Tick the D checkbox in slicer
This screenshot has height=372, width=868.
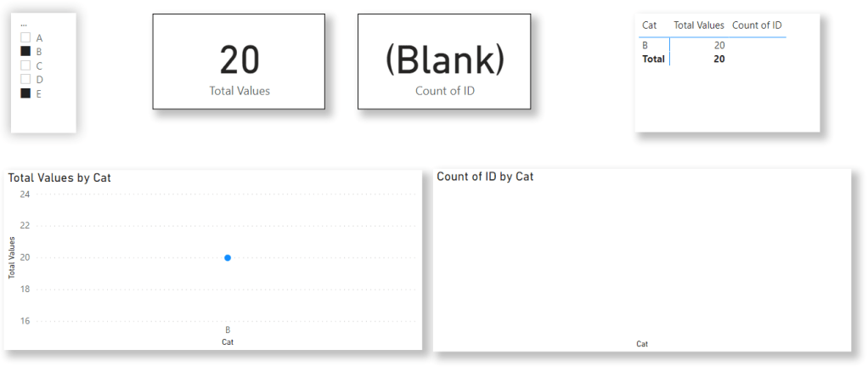coord(25,79)
